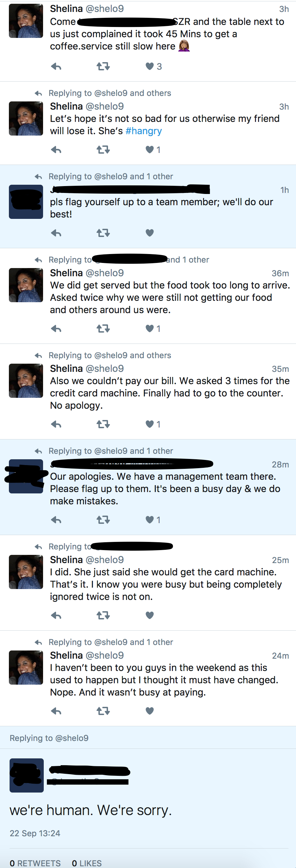Open Shelina's profile picture on top tweet
Screen dimensions: 296x868
tap(26, 21)
